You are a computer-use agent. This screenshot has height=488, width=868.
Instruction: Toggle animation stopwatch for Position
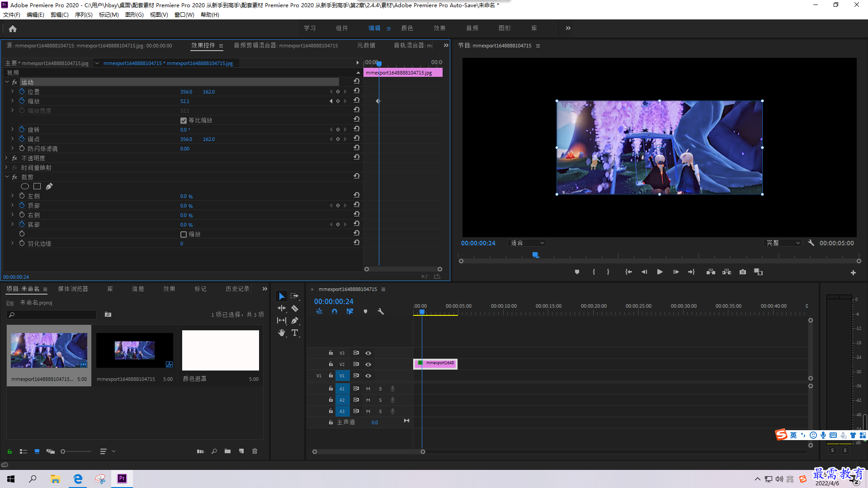coord(22,91)
